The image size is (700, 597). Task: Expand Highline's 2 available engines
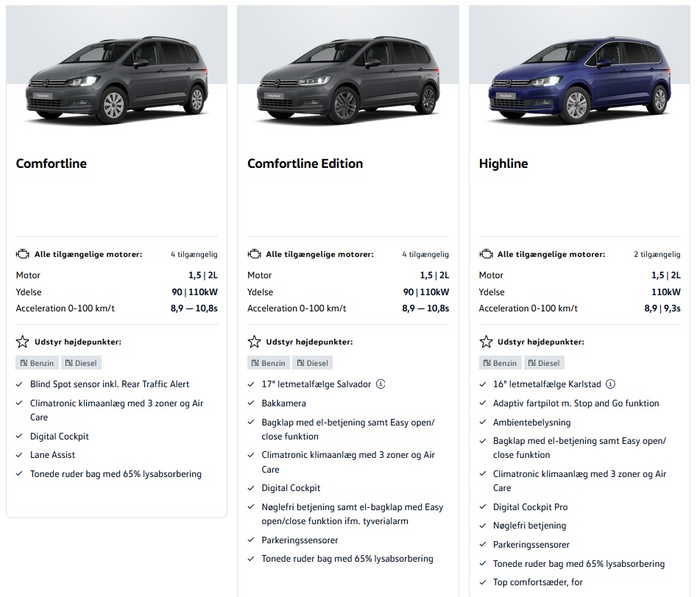(x=657, y=255)
